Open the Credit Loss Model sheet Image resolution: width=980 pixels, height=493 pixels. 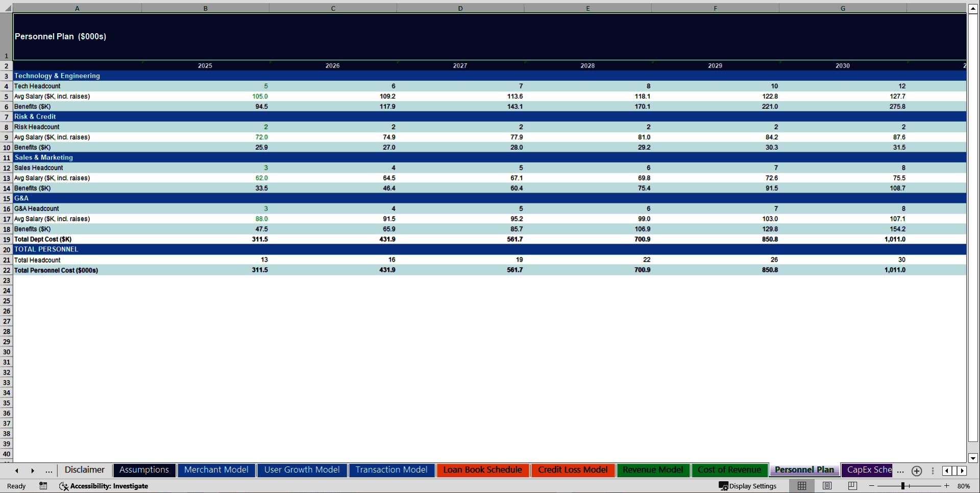pyautogui.click(x=573, y=469)
